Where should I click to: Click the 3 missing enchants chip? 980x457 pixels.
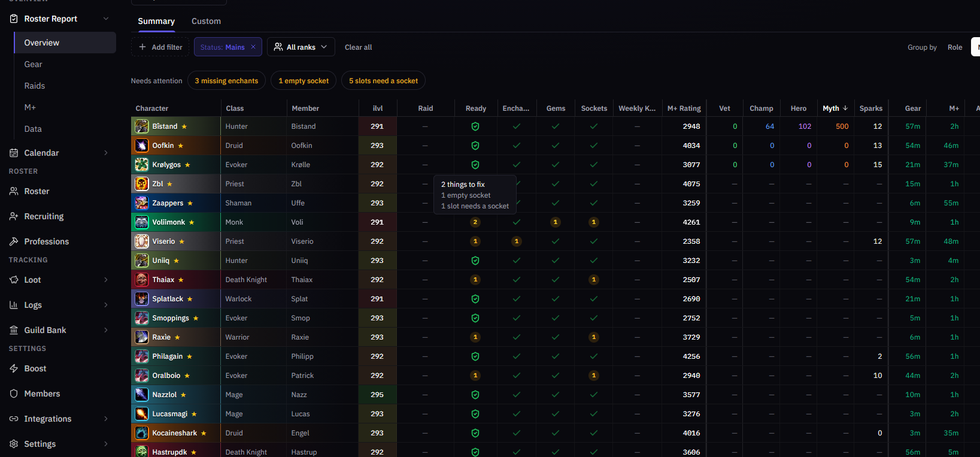coord(226,81)
